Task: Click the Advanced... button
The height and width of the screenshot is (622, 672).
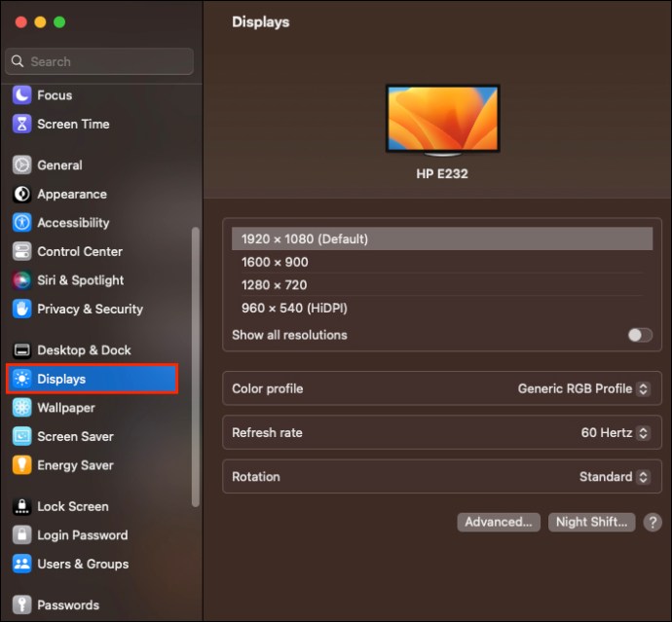Action: coord(499,522)
